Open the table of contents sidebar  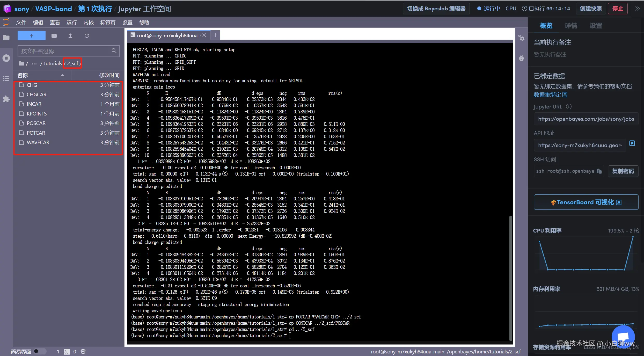pos(6,78)
